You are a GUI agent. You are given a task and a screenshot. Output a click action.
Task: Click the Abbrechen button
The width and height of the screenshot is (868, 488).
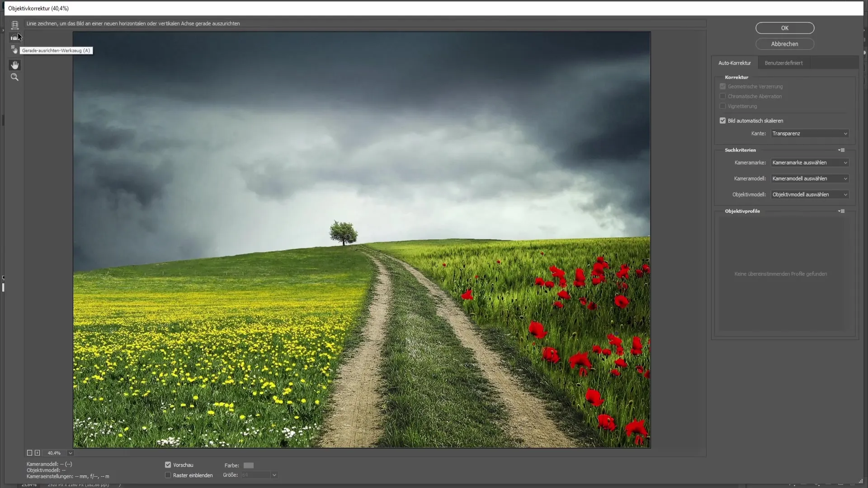785,44
